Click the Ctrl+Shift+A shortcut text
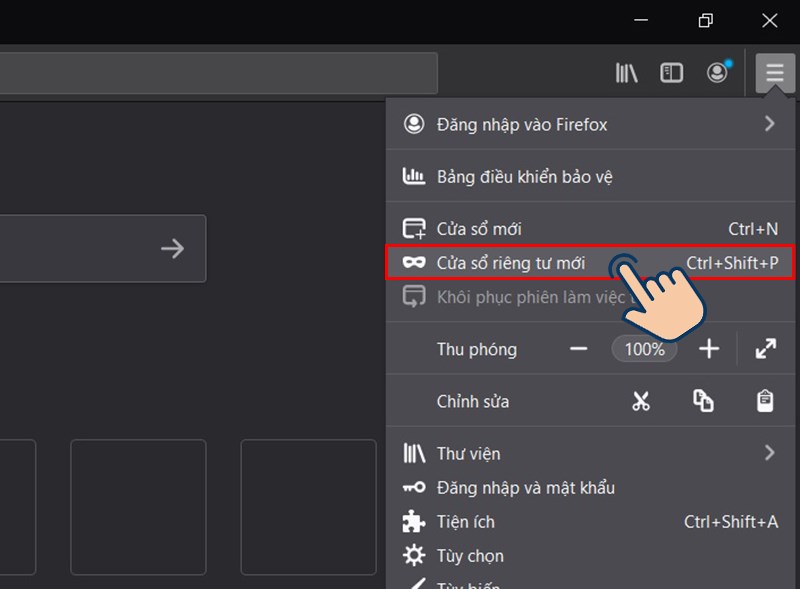The height and width of the screenshot is (589, 800). [731, 522]
